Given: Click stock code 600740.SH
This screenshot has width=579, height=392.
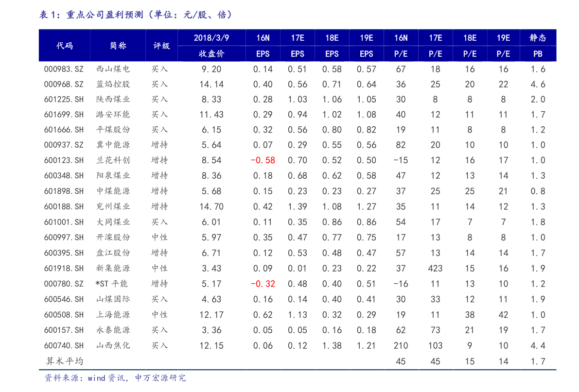Looking at the screenshot, I should point(64,345).
